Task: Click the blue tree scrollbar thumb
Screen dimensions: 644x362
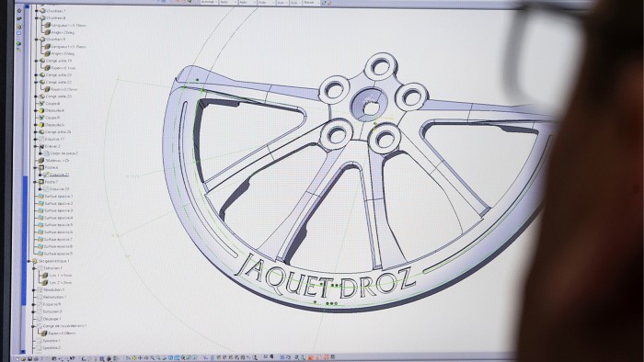Action: click(x=25, y=240)
